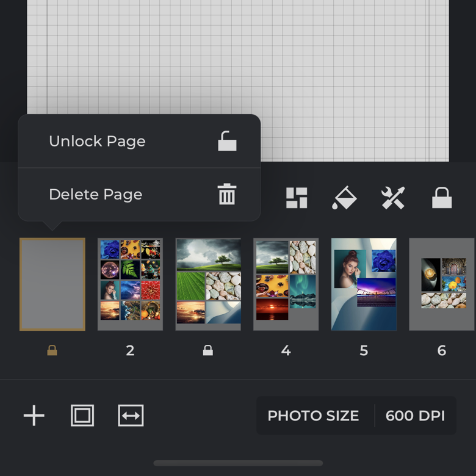
Task: Toggle the page lock icon in toolbar
Action: [x=442, y=198]
